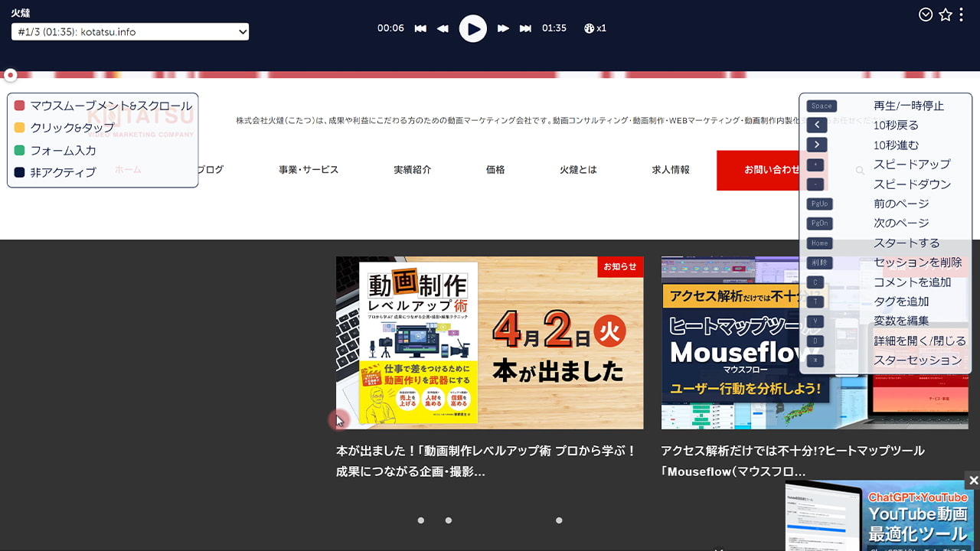This screenshot has width=980, height=551.
Task: Skip to the next page with skip-forward icon
Action: point(525,28)
